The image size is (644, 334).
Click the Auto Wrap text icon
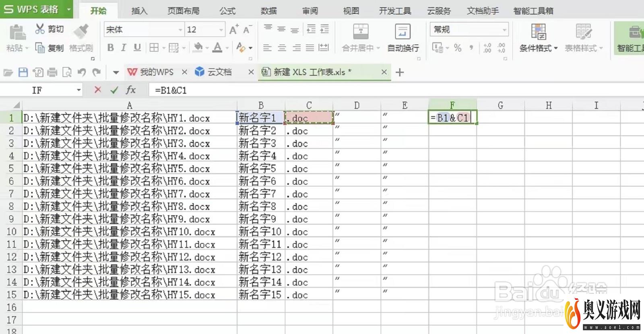click(402, 31)
